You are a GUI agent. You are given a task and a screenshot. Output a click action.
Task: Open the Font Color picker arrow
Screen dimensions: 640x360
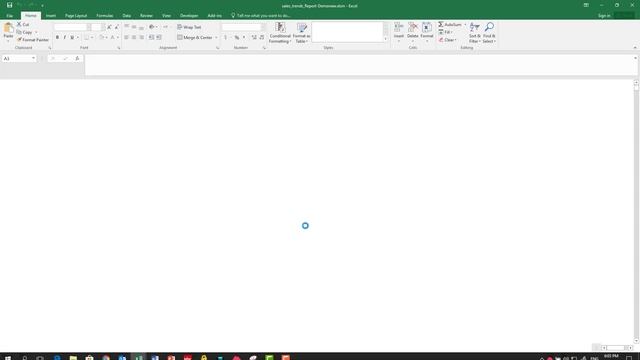point(118,38)
